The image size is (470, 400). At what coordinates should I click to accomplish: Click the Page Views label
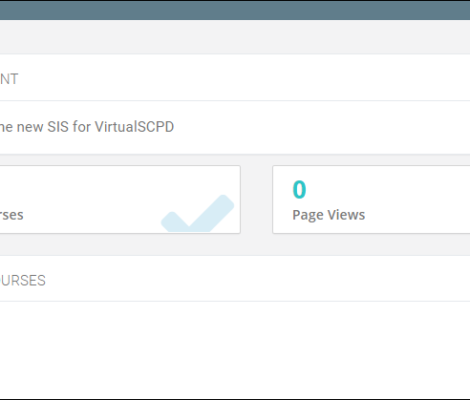328,215
